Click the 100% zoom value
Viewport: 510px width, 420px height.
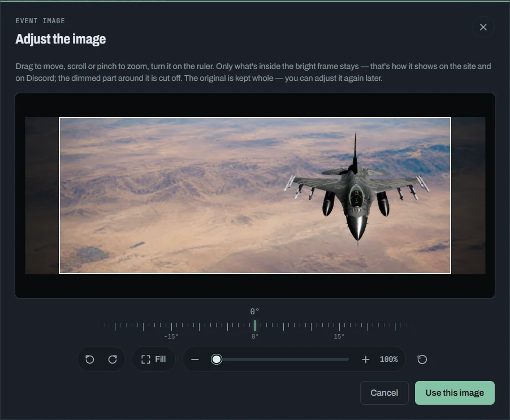(388, 359)
